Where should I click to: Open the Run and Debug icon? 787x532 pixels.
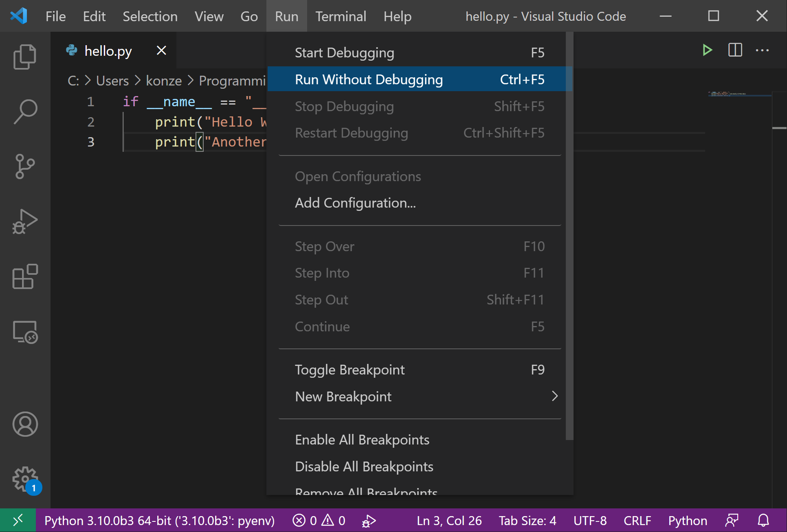25,221
